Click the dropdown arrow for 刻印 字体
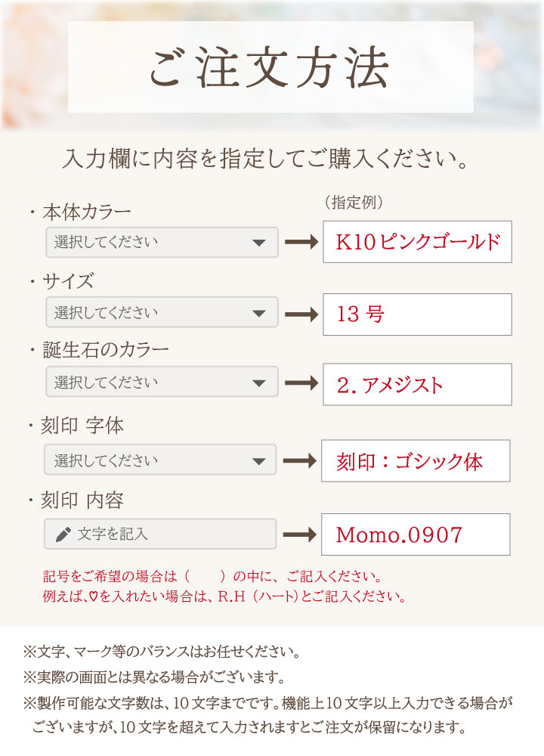 tap(259, 461)
